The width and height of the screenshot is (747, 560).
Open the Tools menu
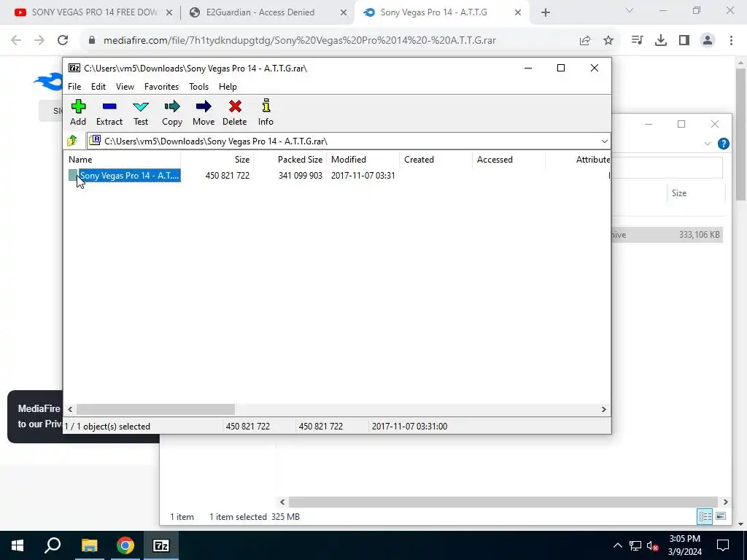click(198, 87)
